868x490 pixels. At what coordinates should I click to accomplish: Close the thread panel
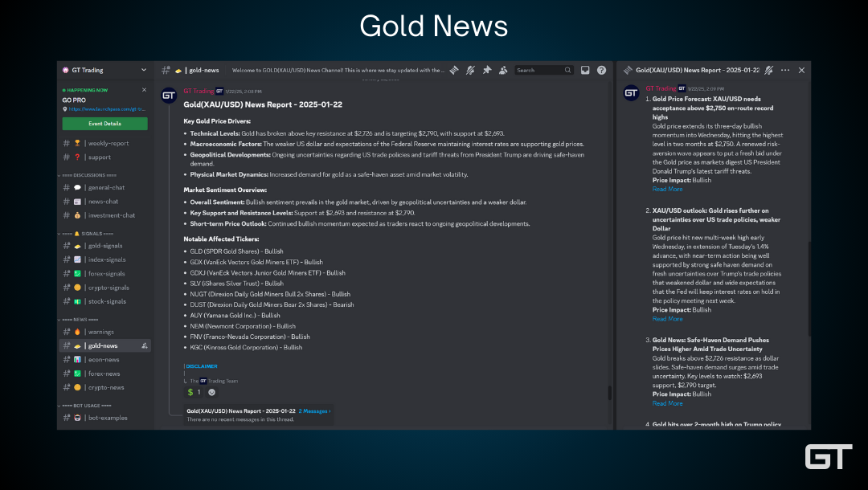[x=801, y=70]
